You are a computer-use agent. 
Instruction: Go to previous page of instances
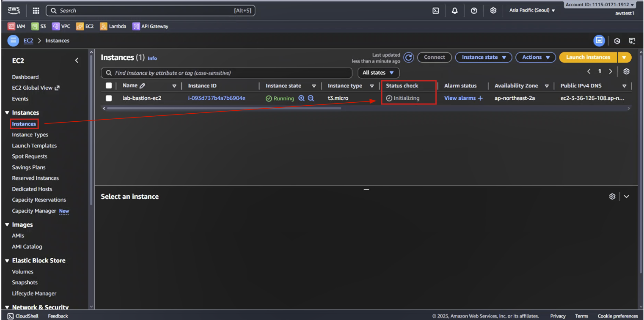pyautogui.click(x=589, y=71)
